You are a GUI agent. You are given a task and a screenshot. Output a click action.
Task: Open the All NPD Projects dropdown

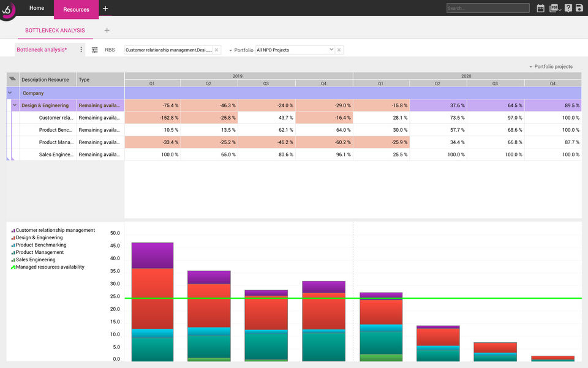click(x=295, y=50)
